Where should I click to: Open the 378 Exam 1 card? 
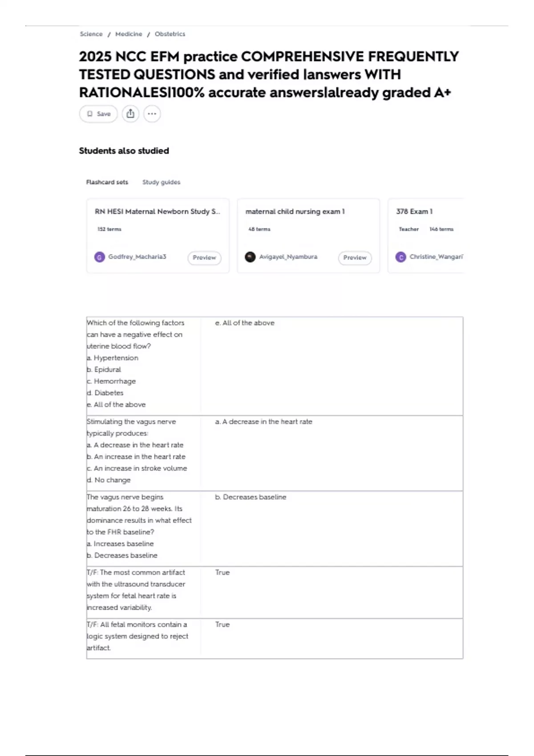414,212
